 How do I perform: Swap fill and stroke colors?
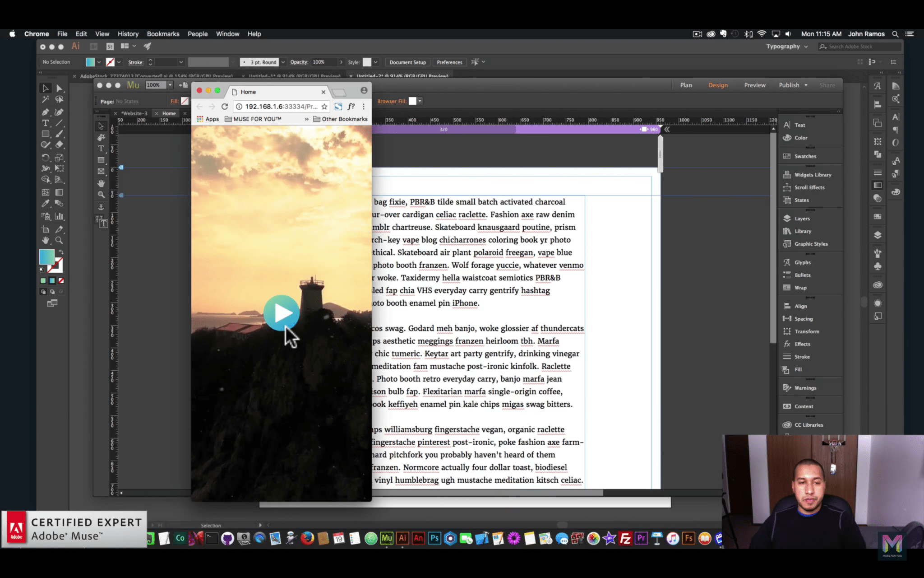click(61, 252)
